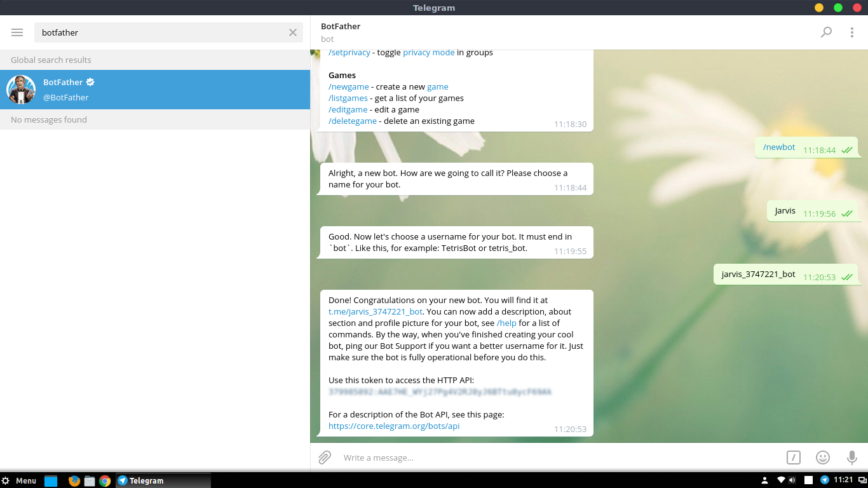This screenshot has width=868, height=488.
Task: Record a voice message with microphone
Action: tap(852, 457)
